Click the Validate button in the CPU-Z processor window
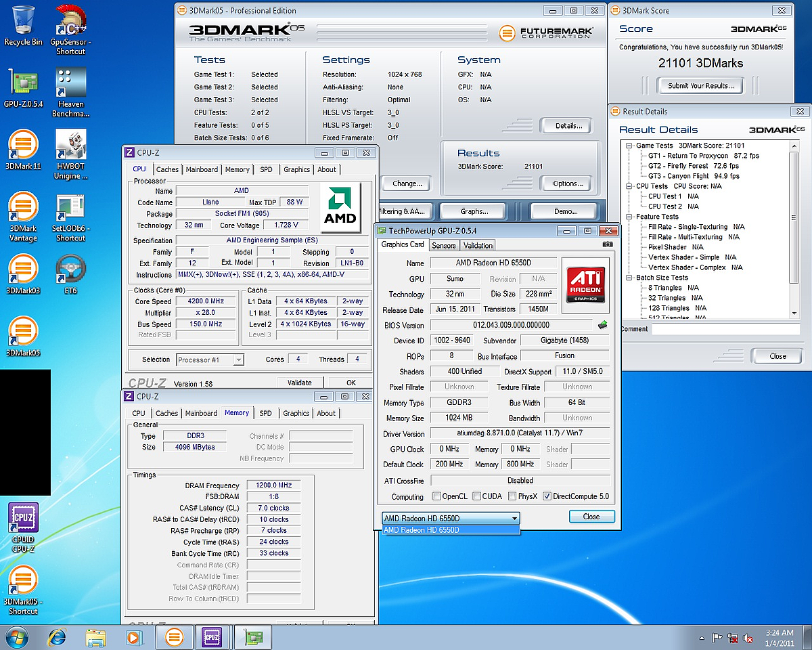The width and height of the screenshot is (812, 650). pyautogui.click(x=300, y=383)
